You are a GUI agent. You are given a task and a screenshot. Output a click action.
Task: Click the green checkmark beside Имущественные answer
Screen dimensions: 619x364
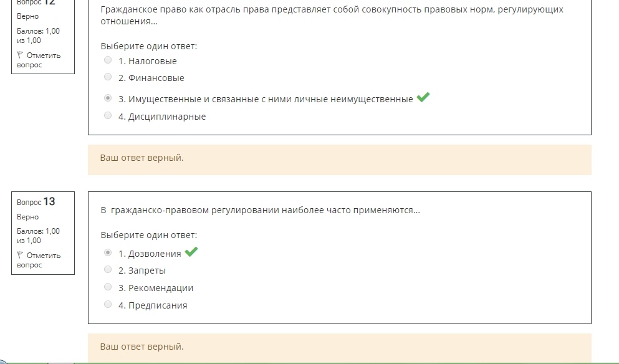coord(423,97)
